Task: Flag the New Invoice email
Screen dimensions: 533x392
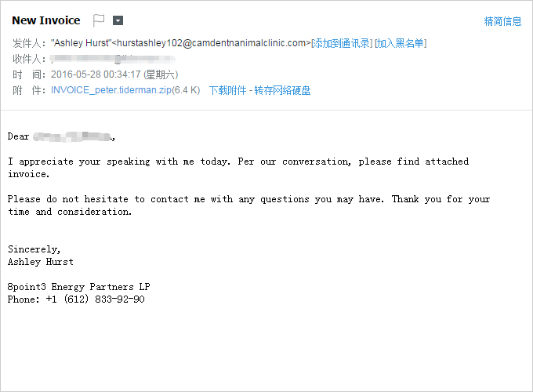Action: click(x=99, y=20)
